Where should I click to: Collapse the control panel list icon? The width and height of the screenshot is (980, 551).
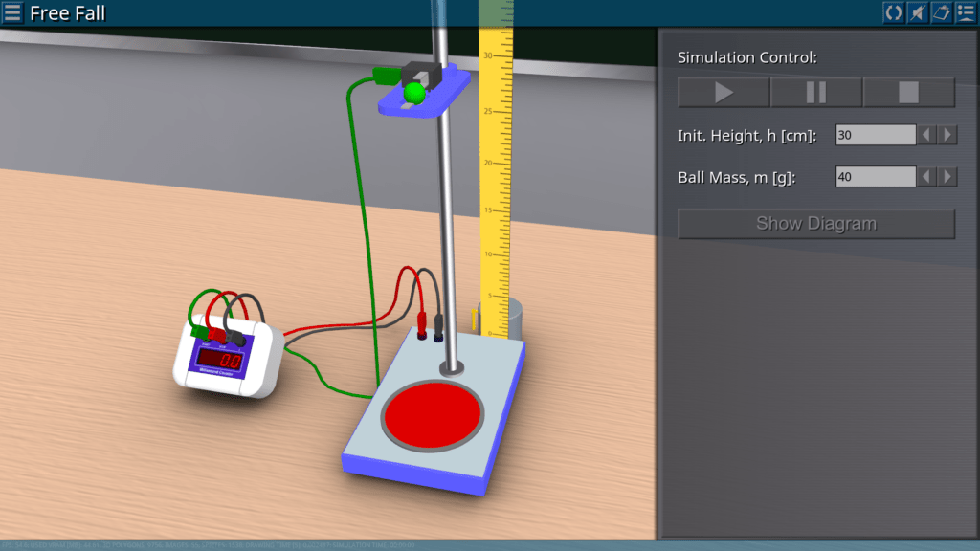[x=965, y=12]
